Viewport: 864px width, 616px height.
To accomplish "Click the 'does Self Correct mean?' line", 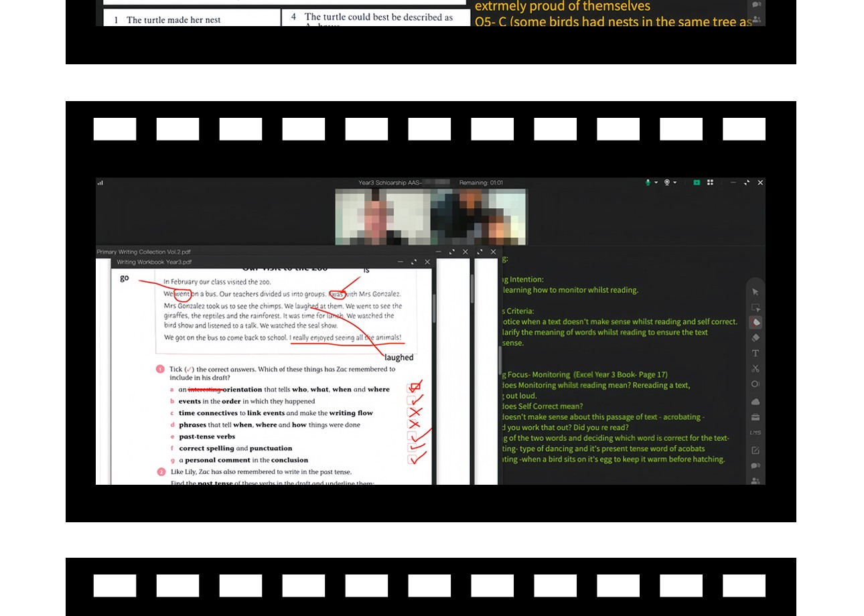I will pyautogui.click(x=543, y=406).
